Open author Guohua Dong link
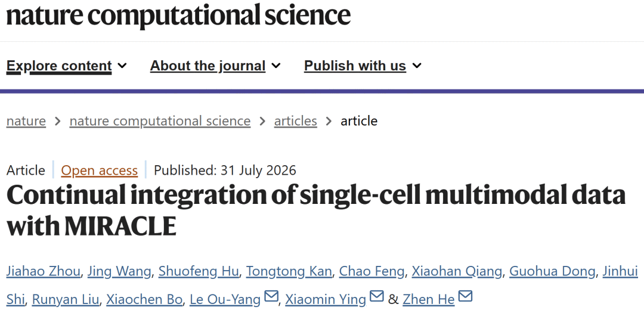The image size is (644, 313). coord(552,271)
